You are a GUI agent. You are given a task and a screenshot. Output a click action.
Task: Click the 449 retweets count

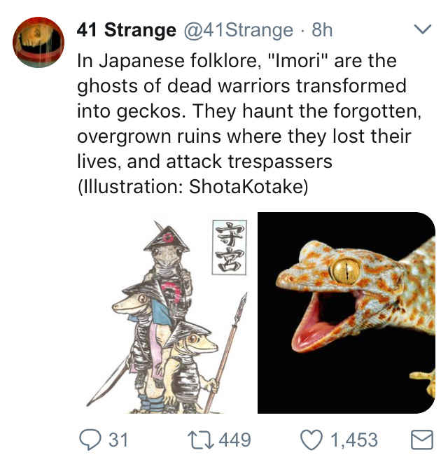(235, 440)
